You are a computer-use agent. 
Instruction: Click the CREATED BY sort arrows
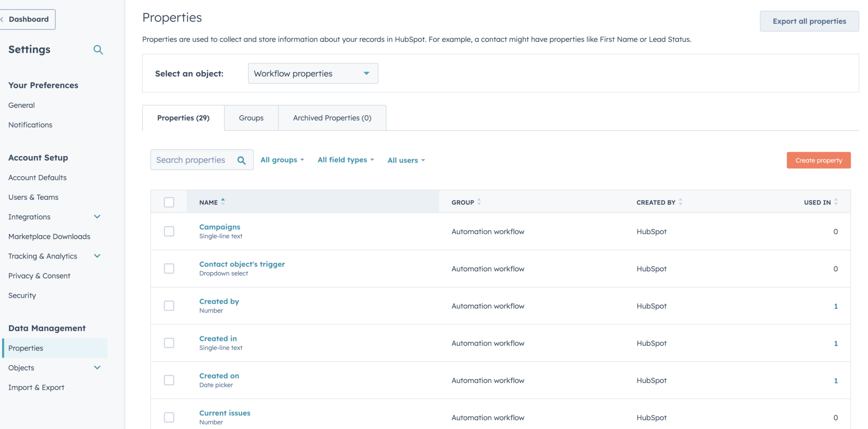[x=681, y=202]
